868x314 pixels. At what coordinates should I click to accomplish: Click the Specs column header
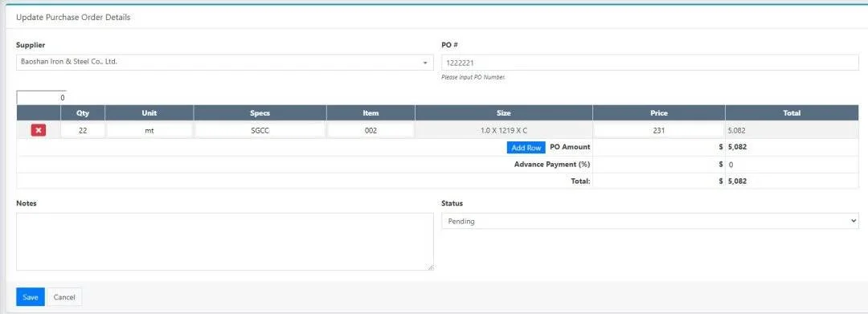click(x=260, y=112)
